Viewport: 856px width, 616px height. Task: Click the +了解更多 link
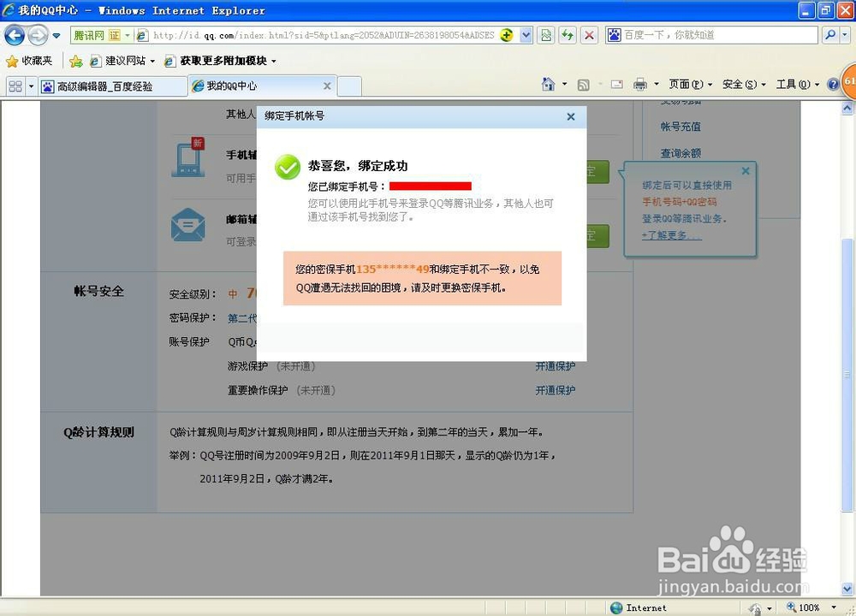click(x=671, y=235)
